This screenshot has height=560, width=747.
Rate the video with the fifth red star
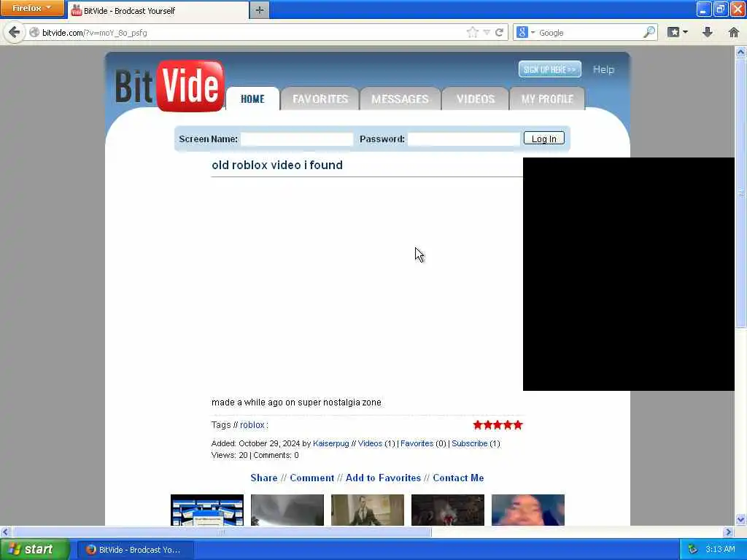[518, 425]
